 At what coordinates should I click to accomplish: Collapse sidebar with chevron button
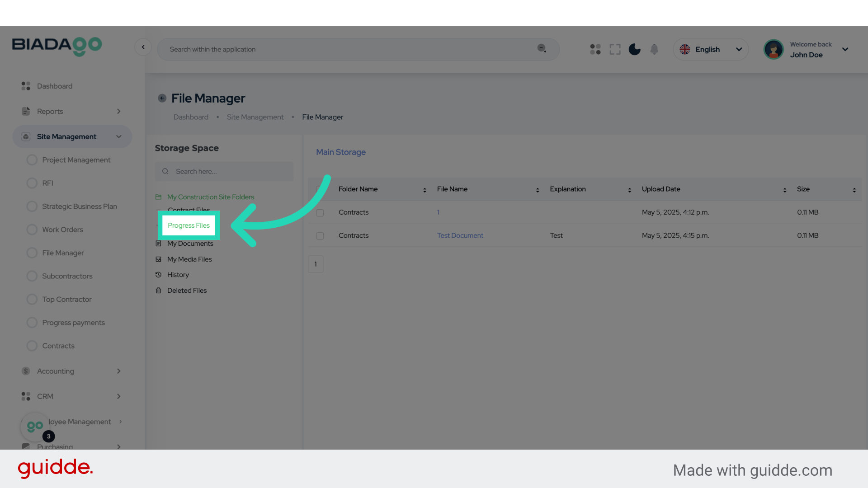(143, 47)
